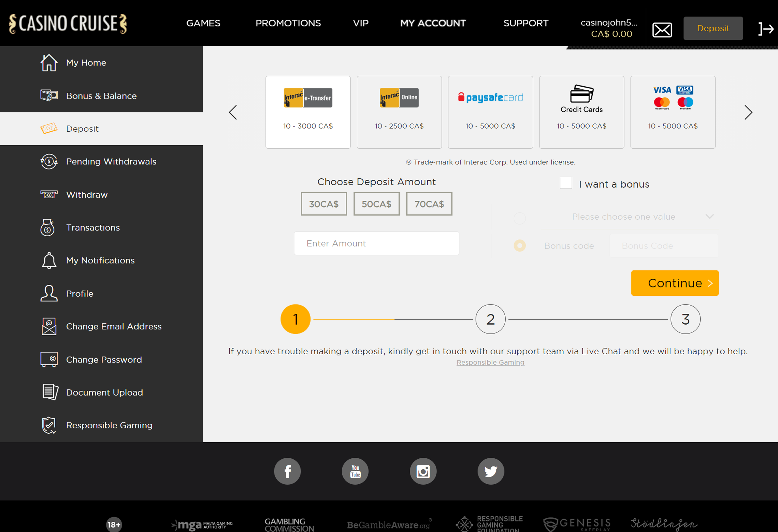Select Interac e-Transfer payment method

point(308,112)
